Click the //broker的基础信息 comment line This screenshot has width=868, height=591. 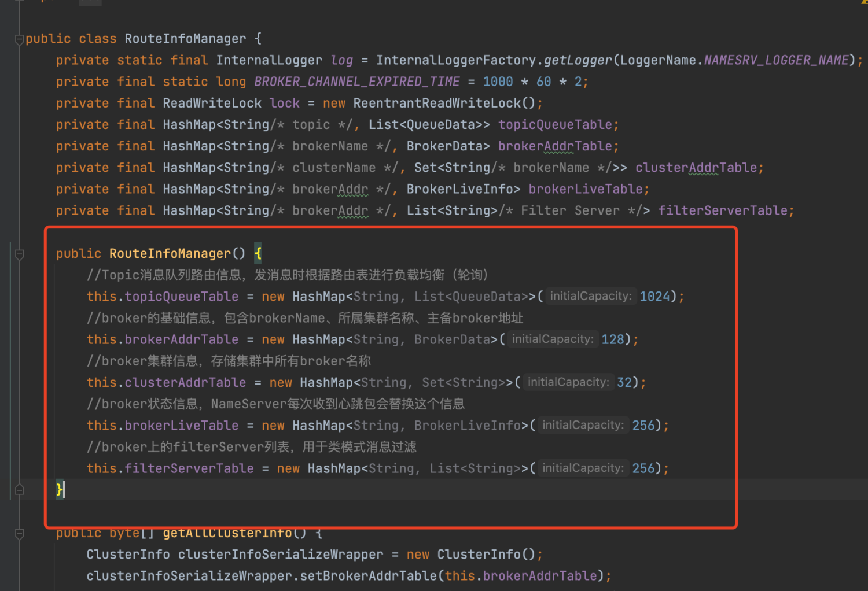click(305, 318)
